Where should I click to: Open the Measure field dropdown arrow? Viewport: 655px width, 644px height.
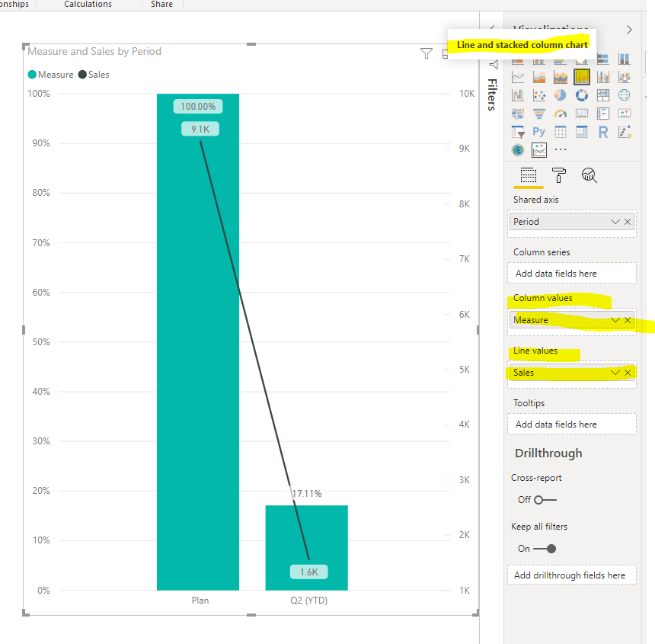(x=615, y=320)
